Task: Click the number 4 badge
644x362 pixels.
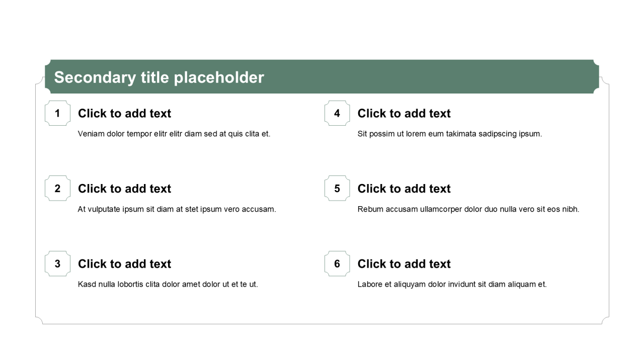Action: tap(337, 113)
